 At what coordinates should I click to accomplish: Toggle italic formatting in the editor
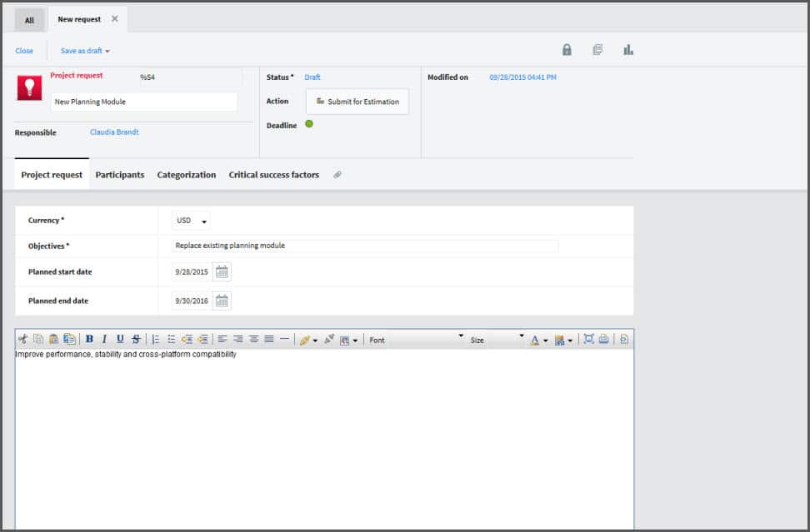[x=104, y=340]
